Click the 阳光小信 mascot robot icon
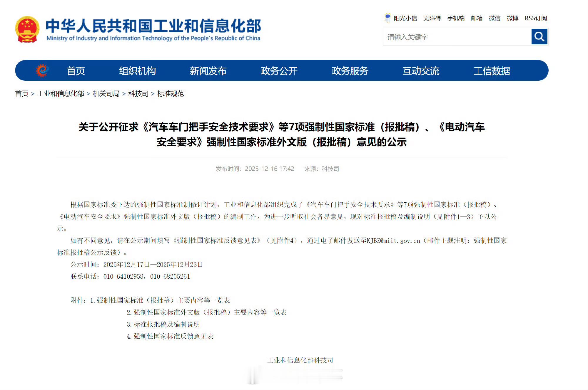This screenshot has height=390, width=588. [387, 18]
